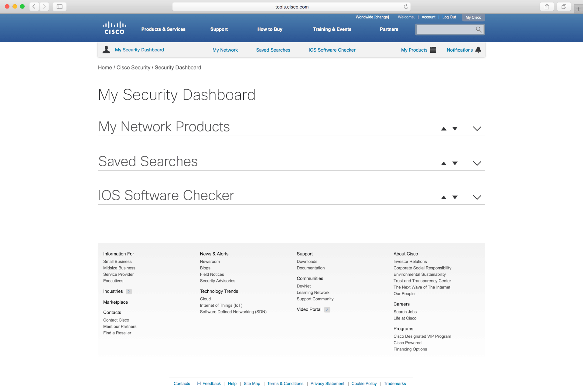Move Saved Searches section up
583x392 pixels.
click(x=444, y=164)
